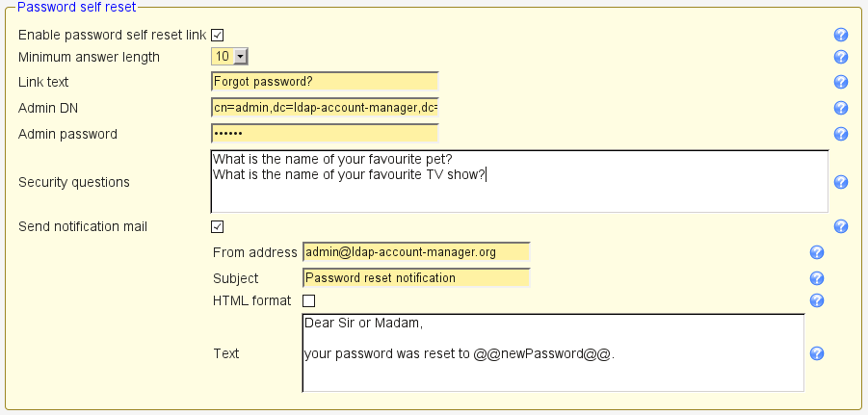The height and width of the screenshot is (415, 868).
Task: Click help icon for Send notification mail
Action: click(x=841, y=226)
